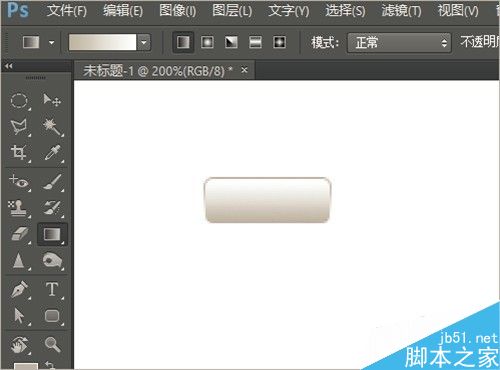Open the 图像(I) menu
This screenshot has width=500, height=370.
177,11
